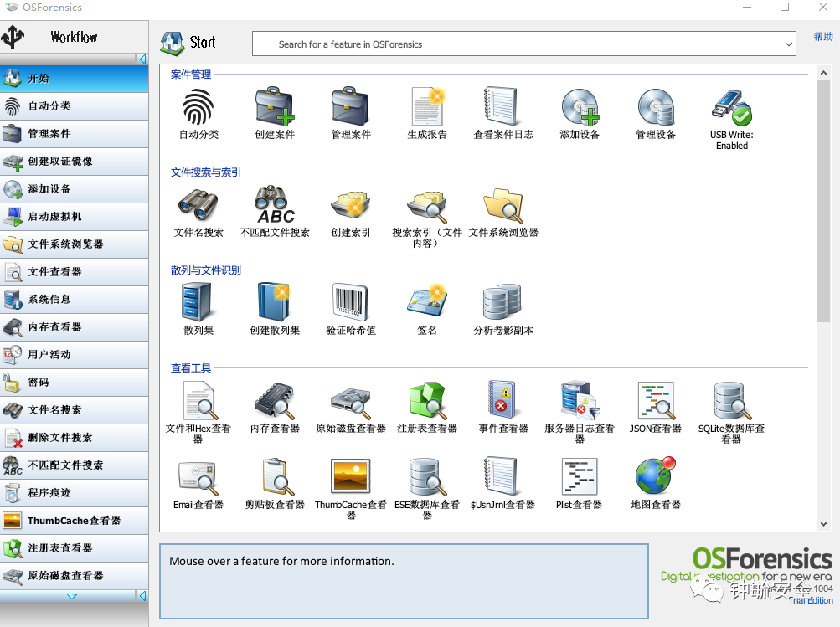This screenshot has height=627, width=840.
Task: Click 注册表查看器 cubes icon in 查看工具
Action: [427, 400]
